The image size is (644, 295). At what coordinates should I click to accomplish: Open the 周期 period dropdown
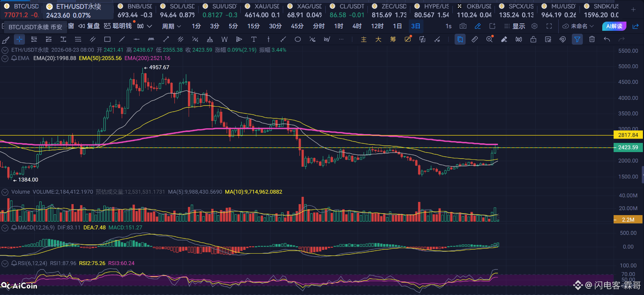(x=171, y=26)
